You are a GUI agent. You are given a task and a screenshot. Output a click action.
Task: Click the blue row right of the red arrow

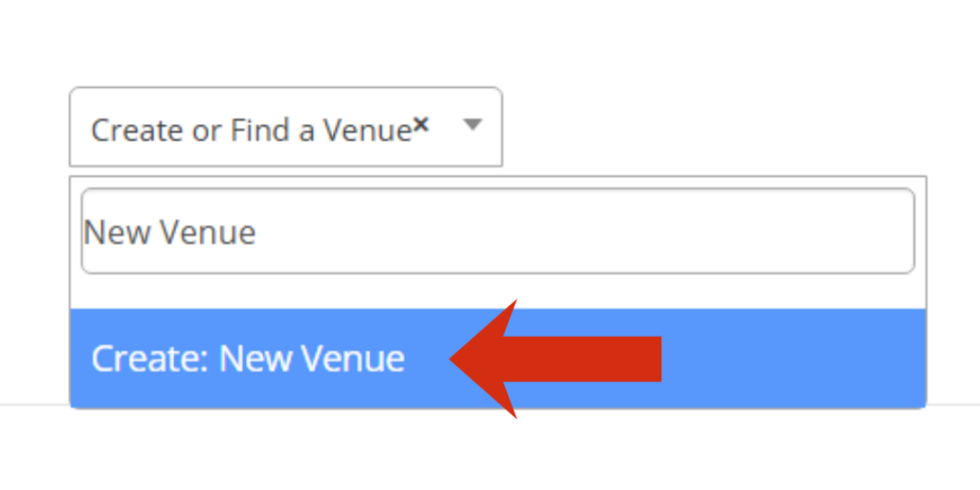point(792,359)
